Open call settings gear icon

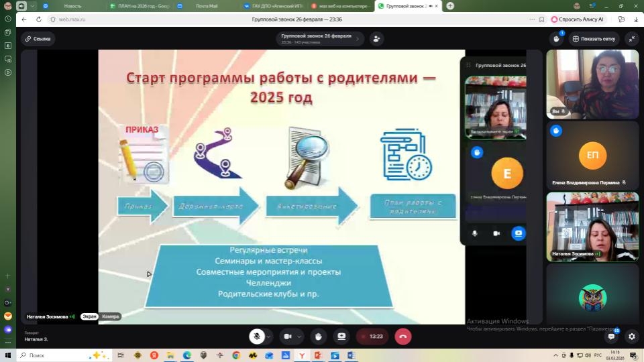(631, 337)
